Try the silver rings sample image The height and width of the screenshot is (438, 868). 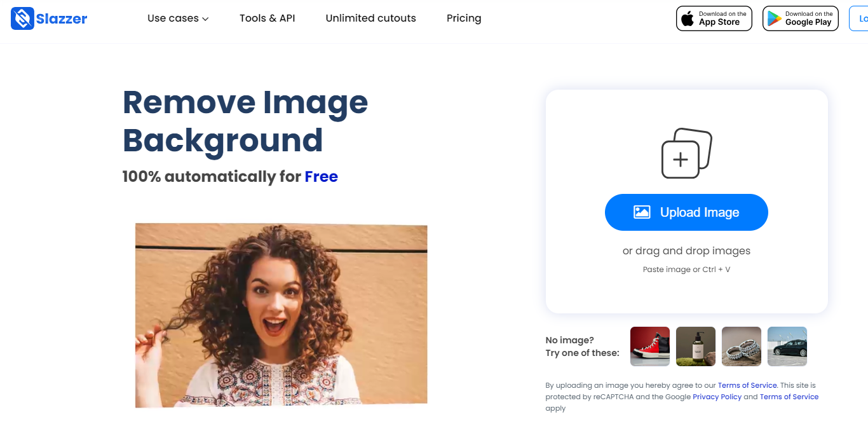pyautogui.click(x=742, y=346)
